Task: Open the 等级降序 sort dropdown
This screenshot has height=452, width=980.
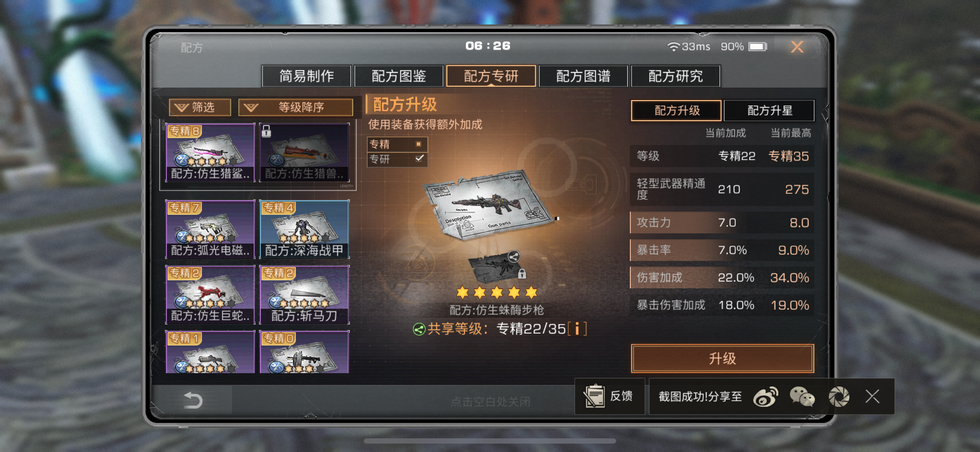Action: click(295, 107)
